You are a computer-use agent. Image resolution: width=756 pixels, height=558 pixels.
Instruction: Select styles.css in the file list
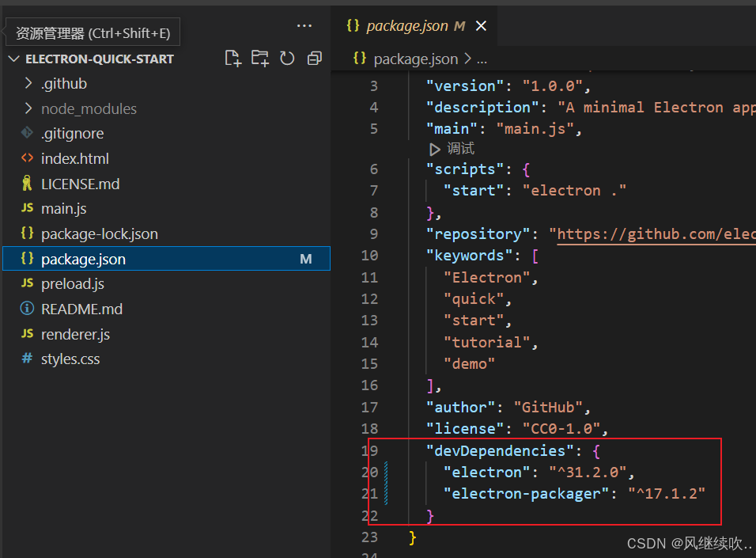70,359
